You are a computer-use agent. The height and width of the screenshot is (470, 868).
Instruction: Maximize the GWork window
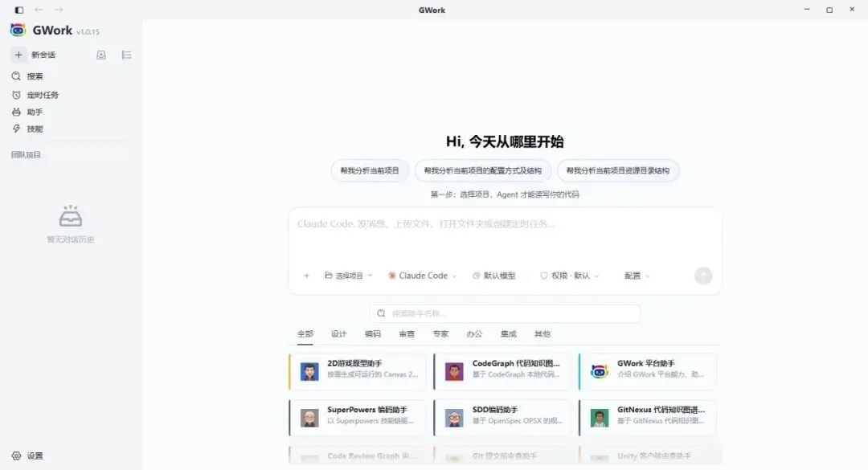[829, 10]
